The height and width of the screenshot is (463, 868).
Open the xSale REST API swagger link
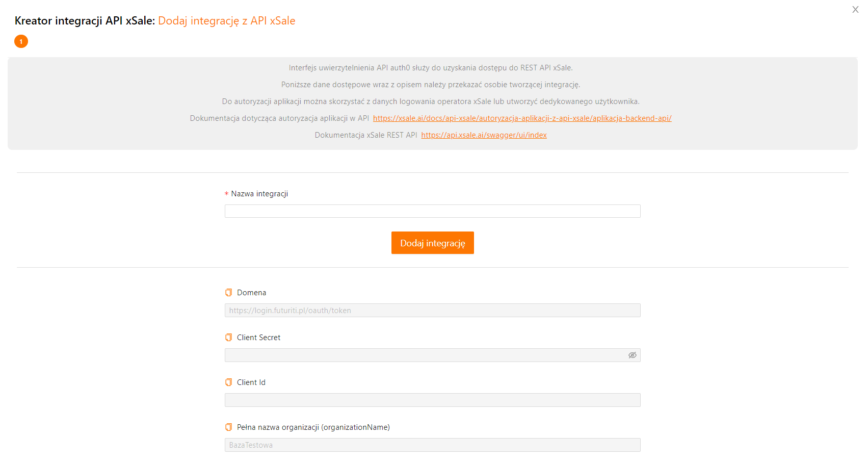pos(484,135)
